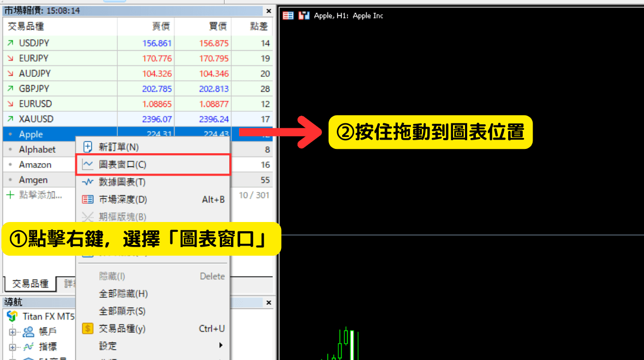Click XAUUSD ask price 2396.24
The image size is (644, 360).
click(x=213, y=119)
